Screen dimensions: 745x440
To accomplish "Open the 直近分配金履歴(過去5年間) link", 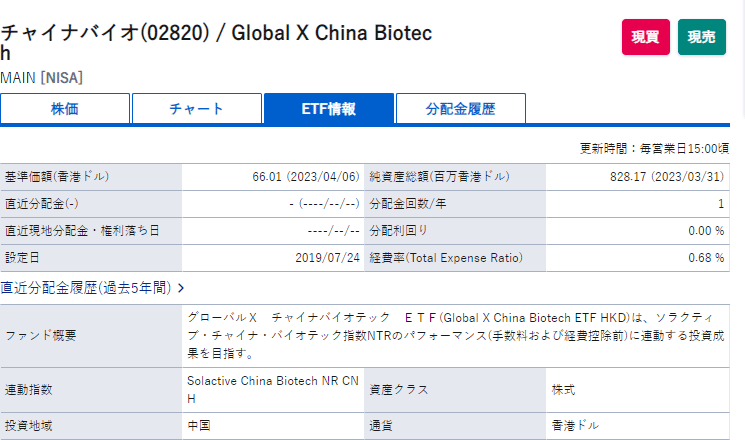I will point(87,288).
